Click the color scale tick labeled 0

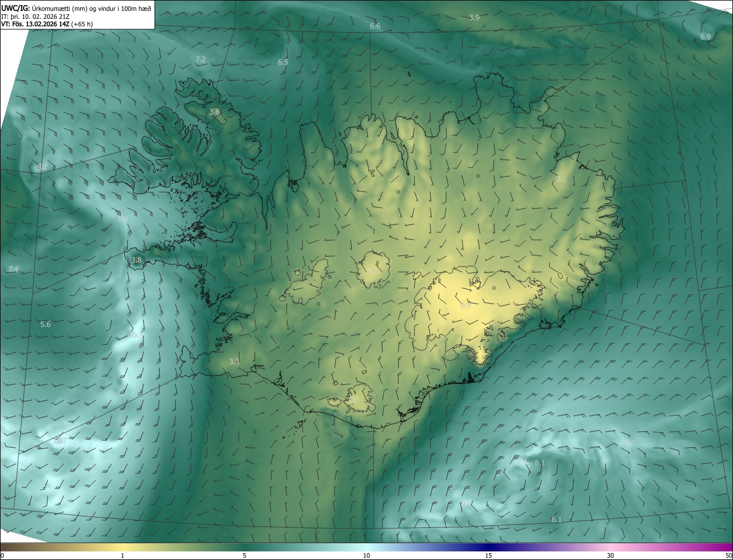[2, 555]
